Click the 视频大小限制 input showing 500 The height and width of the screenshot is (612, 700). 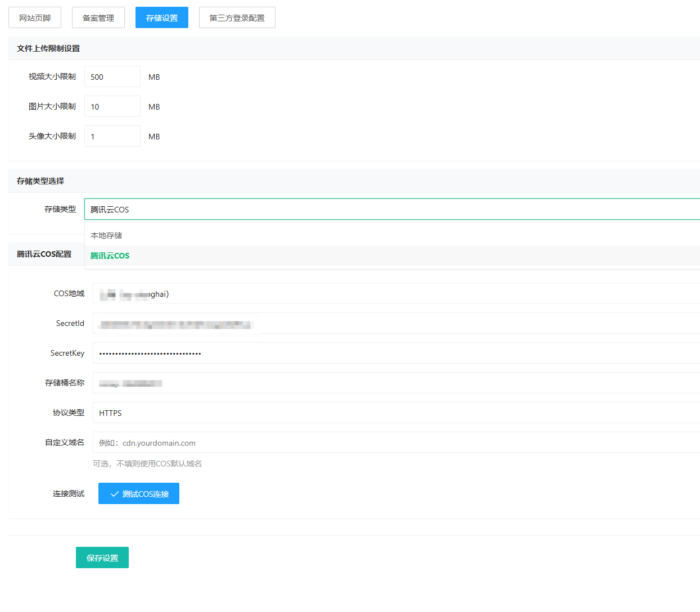(112, 77)
